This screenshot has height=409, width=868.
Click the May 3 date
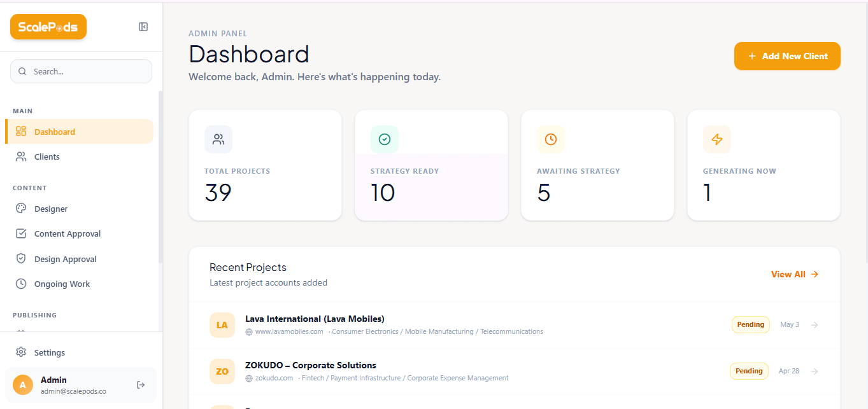pos(790,324)
